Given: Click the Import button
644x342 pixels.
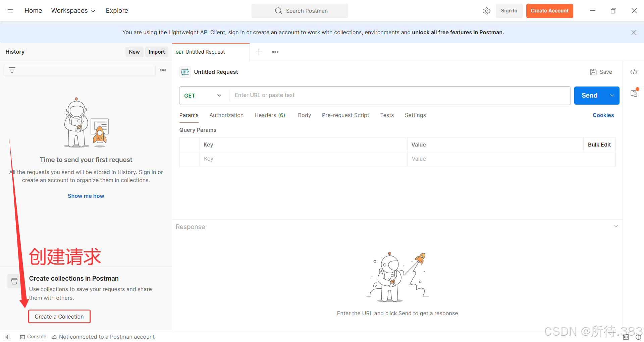Looking at the screenshot, I should pos(157,52).
